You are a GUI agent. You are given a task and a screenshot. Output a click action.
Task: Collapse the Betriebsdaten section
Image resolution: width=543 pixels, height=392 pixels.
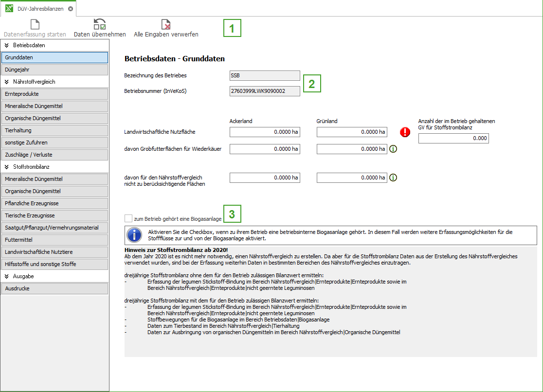coord(7,45)
